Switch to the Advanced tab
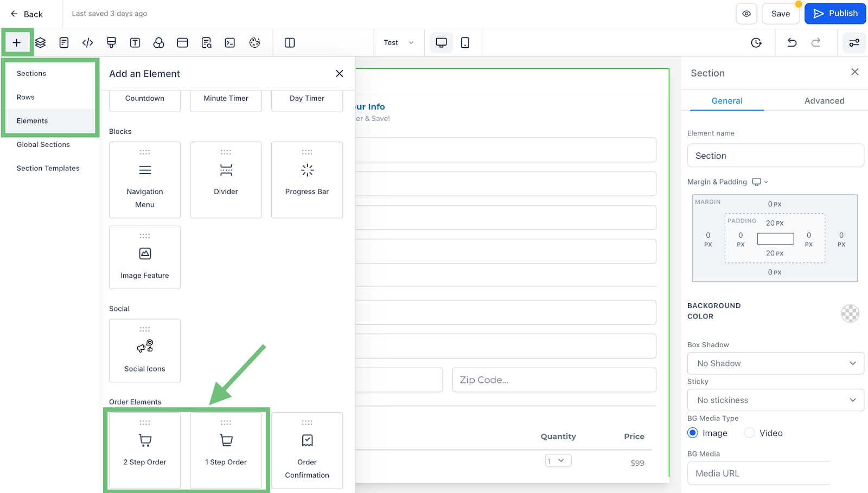868x493 pixels. tap(824, 101)
